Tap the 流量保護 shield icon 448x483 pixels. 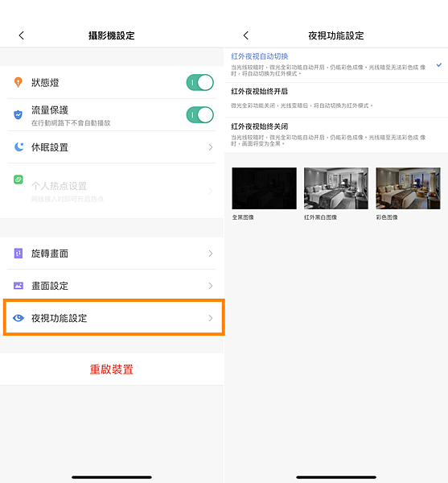click(18, 114)
